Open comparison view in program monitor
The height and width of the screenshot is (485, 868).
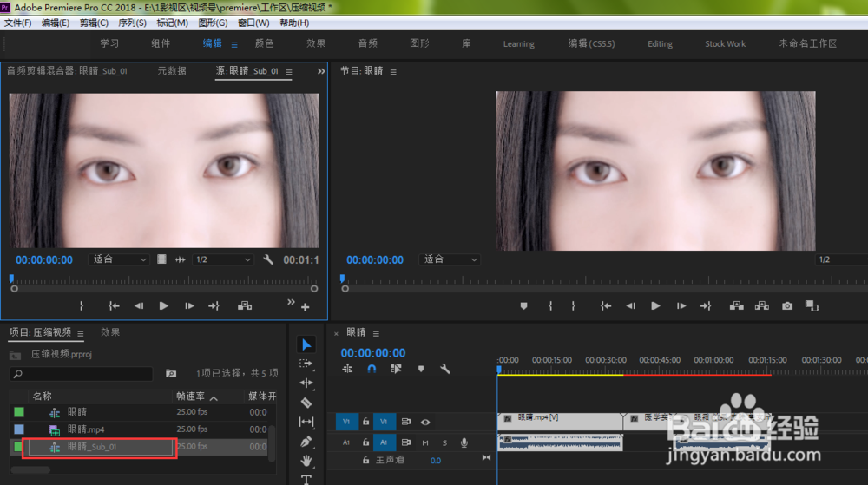(x=812, y=305)
